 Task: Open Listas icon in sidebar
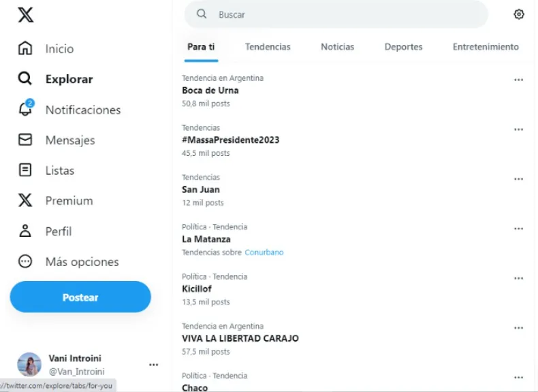[x=25, y=170]
